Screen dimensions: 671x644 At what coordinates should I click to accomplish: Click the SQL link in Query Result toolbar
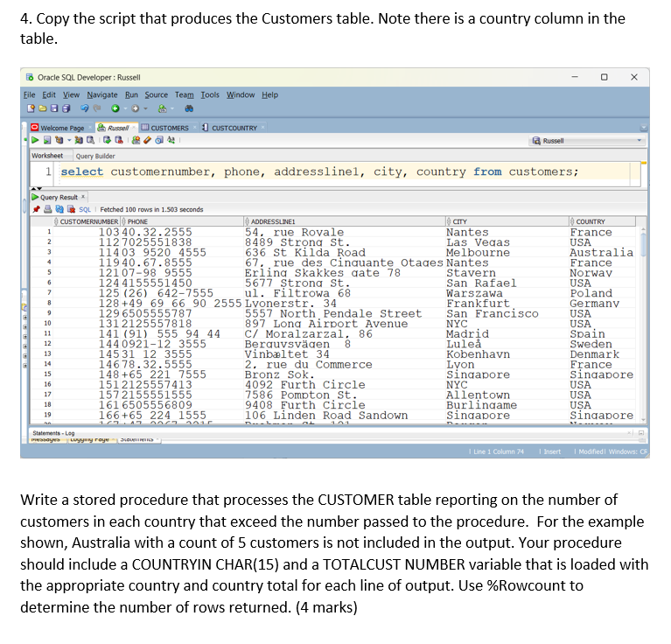pos(85,210)
